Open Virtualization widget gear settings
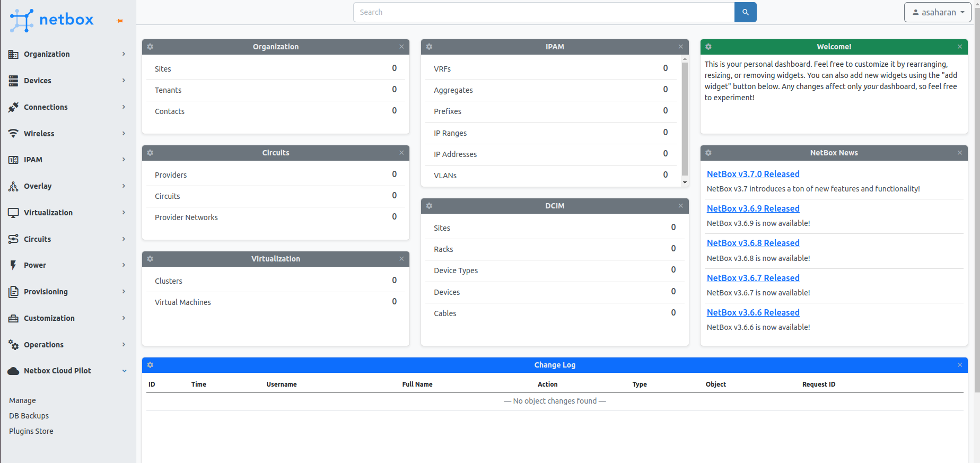 [x=150, y=259]
